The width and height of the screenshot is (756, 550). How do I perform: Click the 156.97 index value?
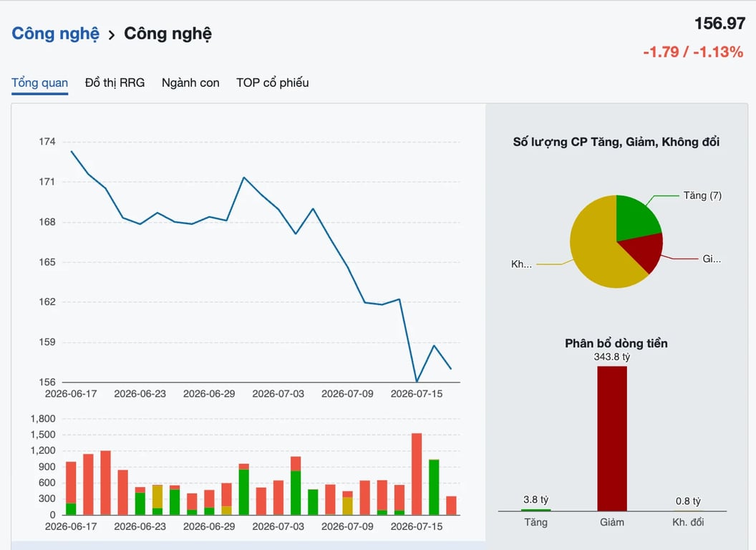pyautogui.click(x=719, y=23)
